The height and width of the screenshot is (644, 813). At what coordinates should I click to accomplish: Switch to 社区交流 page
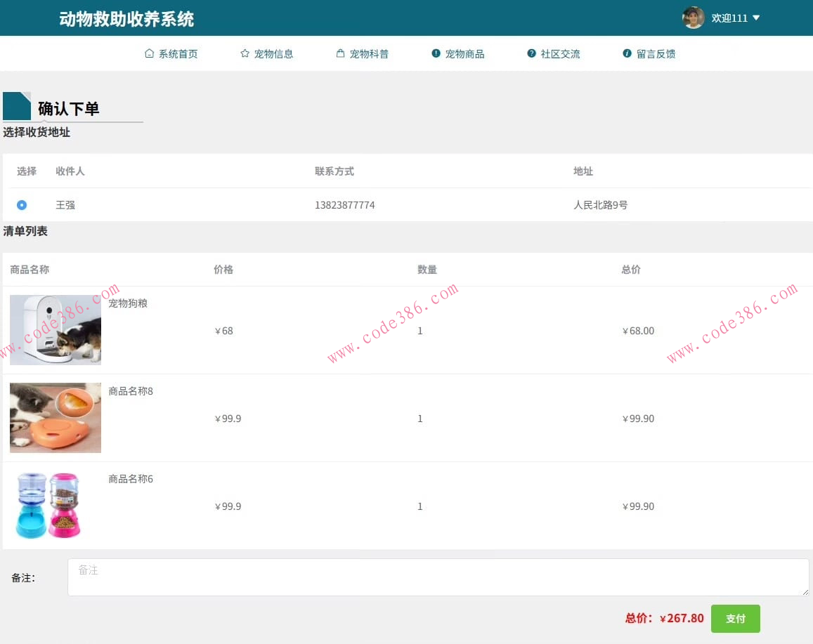(x=561, y=53)
